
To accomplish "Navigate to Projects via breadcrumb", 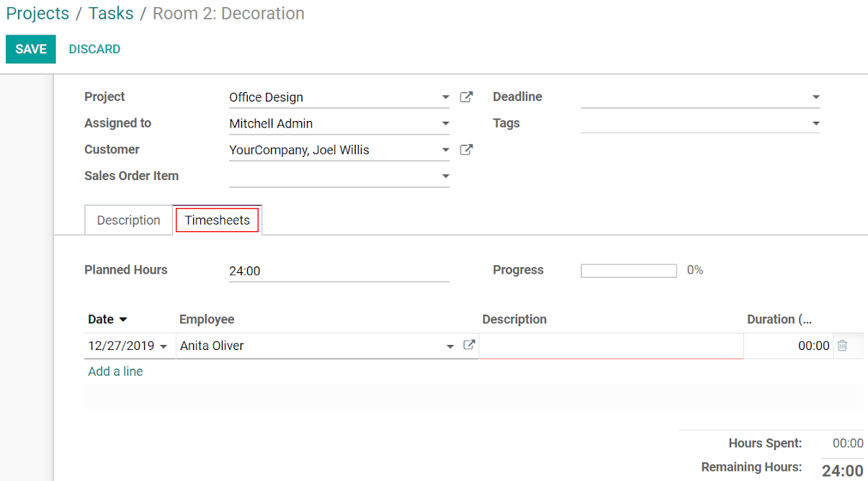I will [37, 13].
